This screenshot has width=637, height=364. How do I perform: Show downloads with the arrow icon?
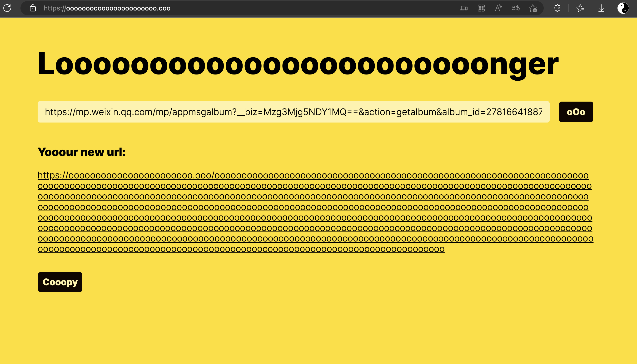point(601,9)
